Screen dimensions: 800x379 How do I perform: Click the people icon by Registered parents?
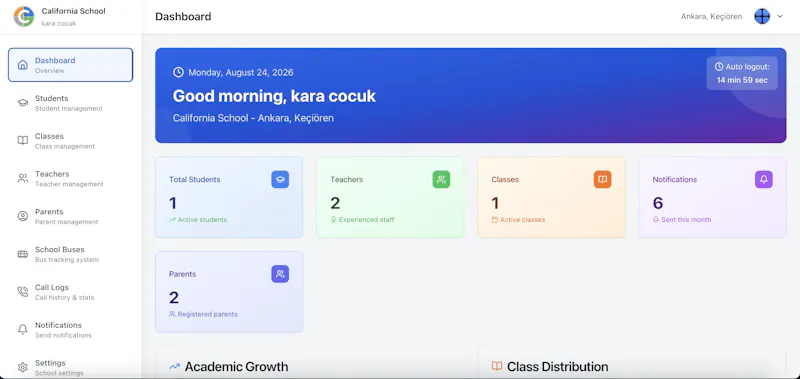tap(172, 314)
